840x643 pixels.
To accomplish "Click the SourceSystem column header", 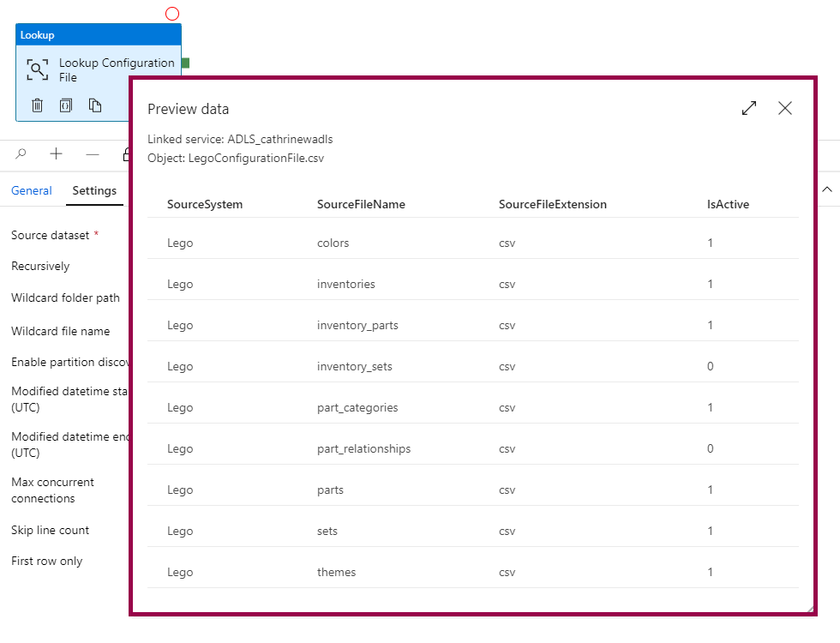I will coord(205,204).
